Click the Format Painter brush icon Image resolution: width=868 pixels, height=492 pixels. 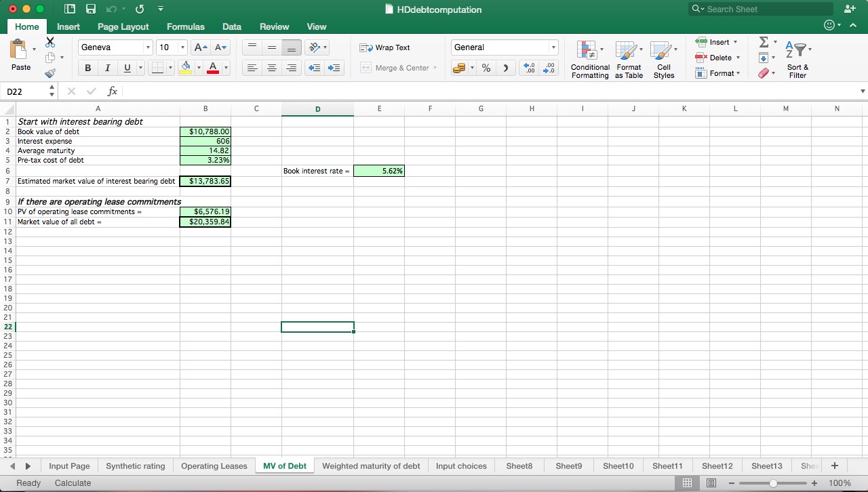click(x=50, y=73)
